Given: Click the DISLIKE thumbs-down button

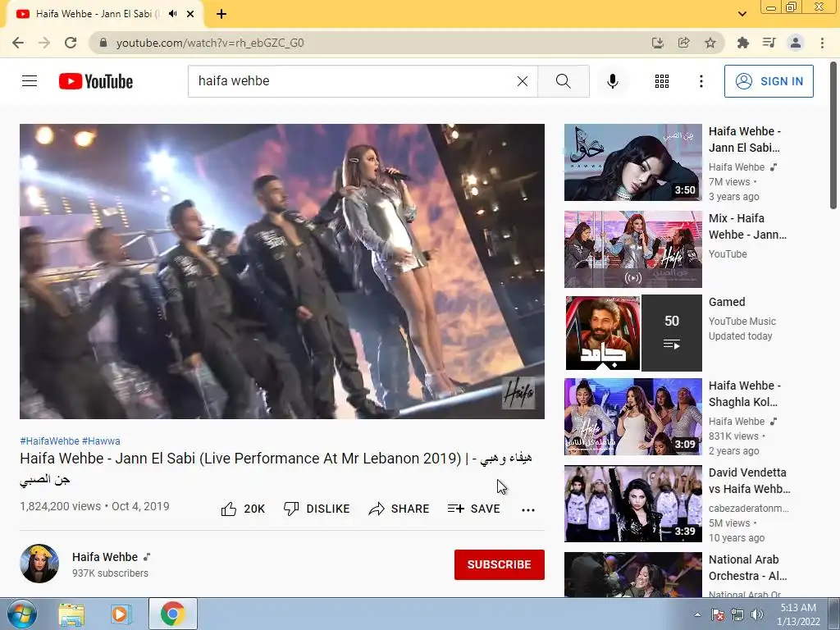Looking at the screenshot, I should (317, 509).
